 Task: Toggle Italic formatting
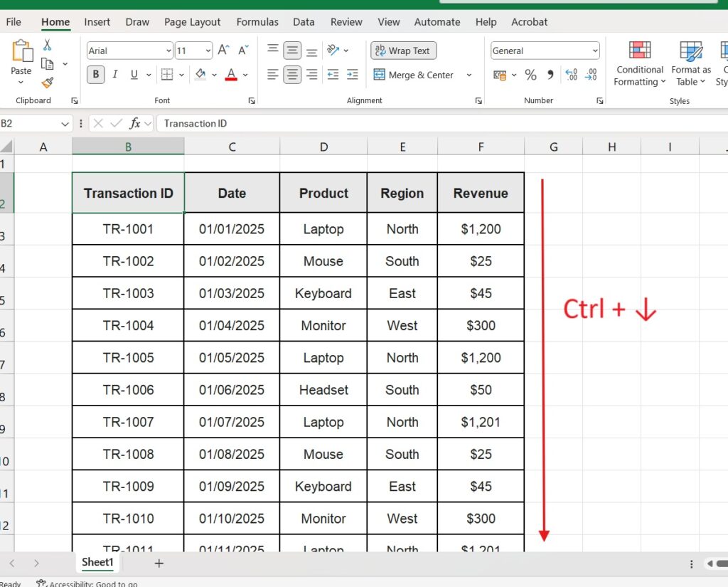(114, 75)
